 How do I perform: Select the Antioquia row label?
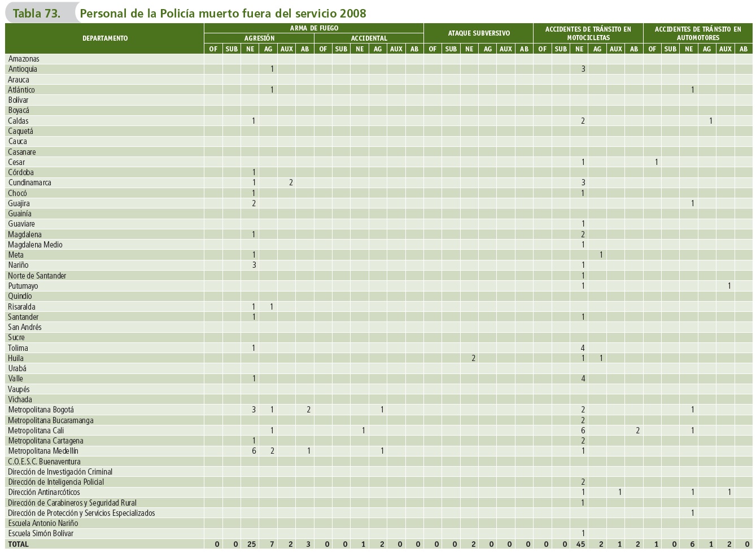23,69
